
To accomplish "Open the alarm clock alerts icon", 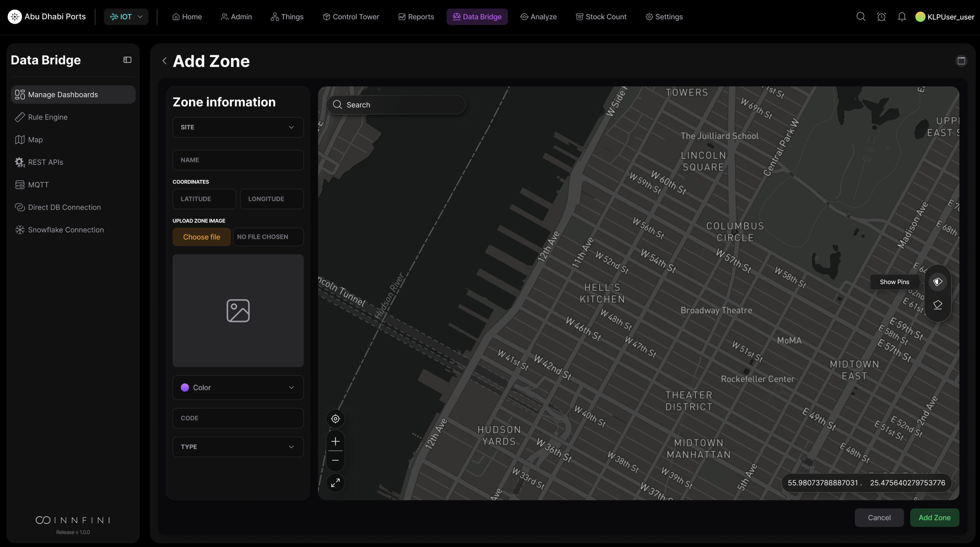I will 881,17.
